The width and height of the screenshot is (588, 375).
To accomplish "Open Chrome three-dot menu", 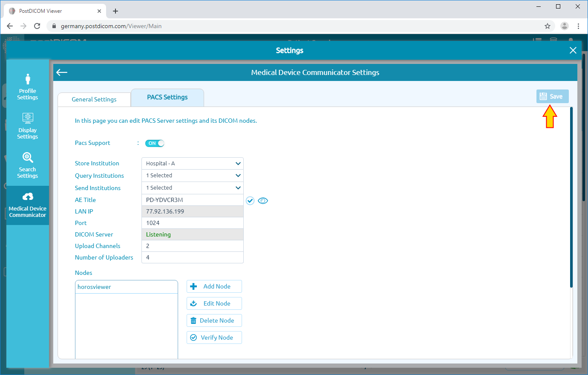I will (x=578, y=26).
